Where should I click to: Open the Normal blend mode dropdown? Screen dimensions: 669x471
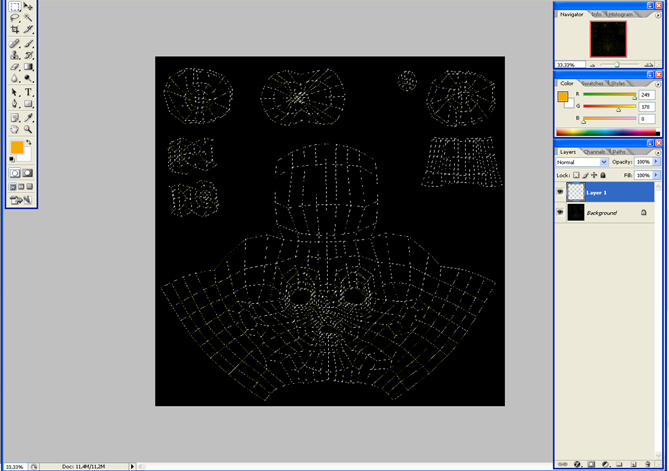(x=605, y=162)
